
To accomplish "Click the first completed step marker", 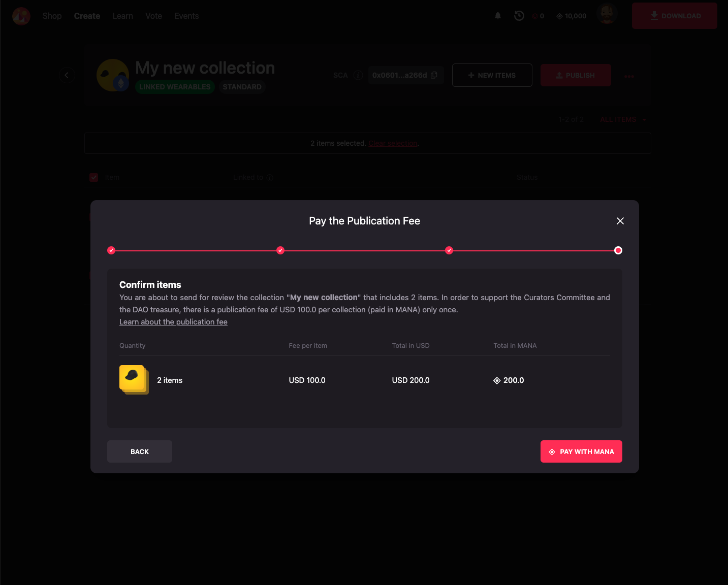I will (111, 250).
